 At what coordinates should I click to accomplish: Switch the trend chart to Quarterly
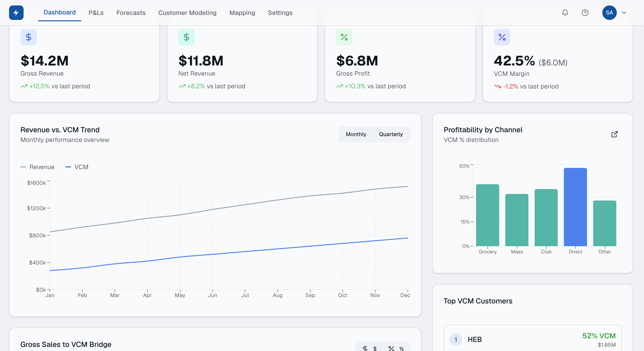pos(391,134)
